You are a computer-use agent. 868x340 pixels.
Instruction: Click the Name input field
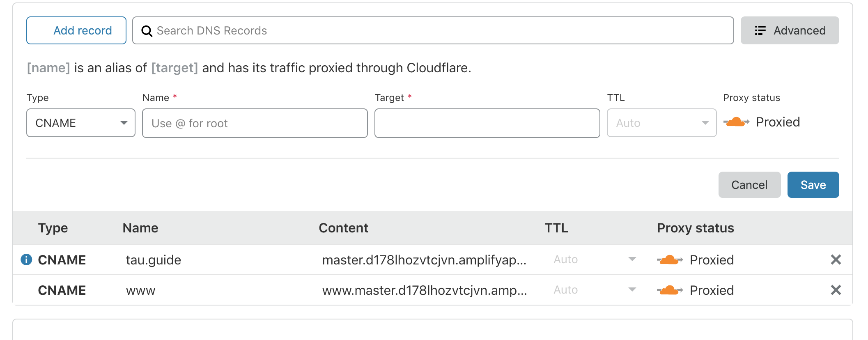coord(255,123)
